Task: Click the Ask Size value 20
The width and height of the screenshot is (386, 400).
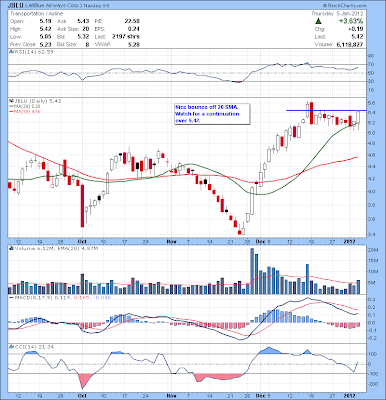Action: 86,29
